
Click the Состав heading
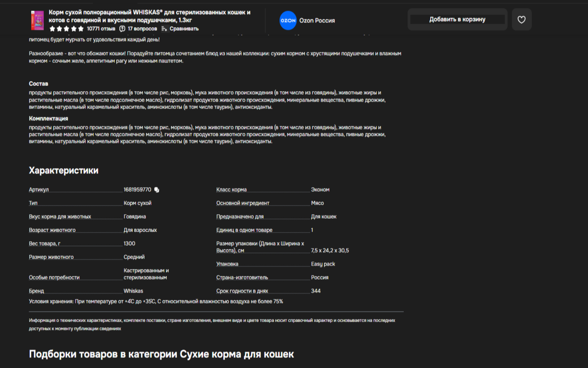coord(39,84)
